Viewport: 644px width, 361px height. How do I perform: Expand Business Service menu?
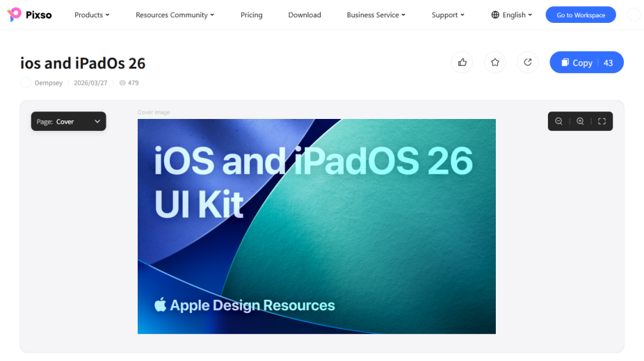click(376, 15)
